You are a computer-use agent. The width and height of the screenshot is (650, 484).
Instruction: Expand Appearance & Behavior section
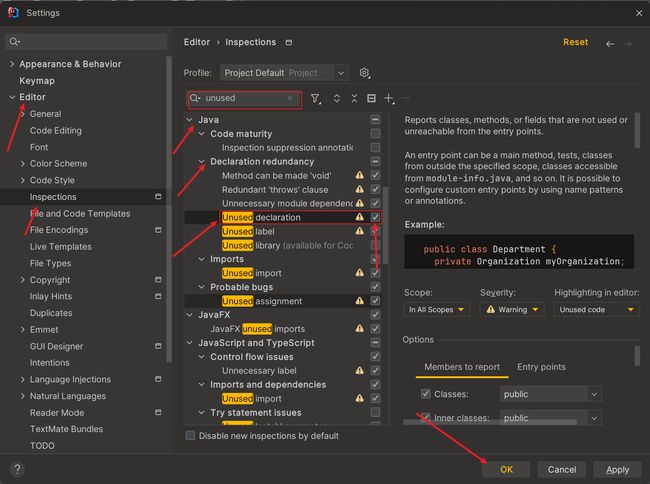click(12, 64)
